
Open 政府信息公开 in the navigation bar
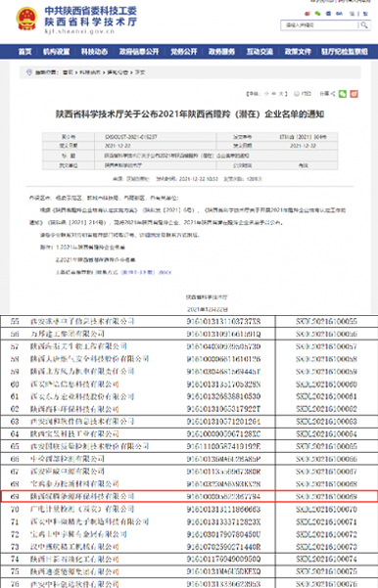pos(139,52)
